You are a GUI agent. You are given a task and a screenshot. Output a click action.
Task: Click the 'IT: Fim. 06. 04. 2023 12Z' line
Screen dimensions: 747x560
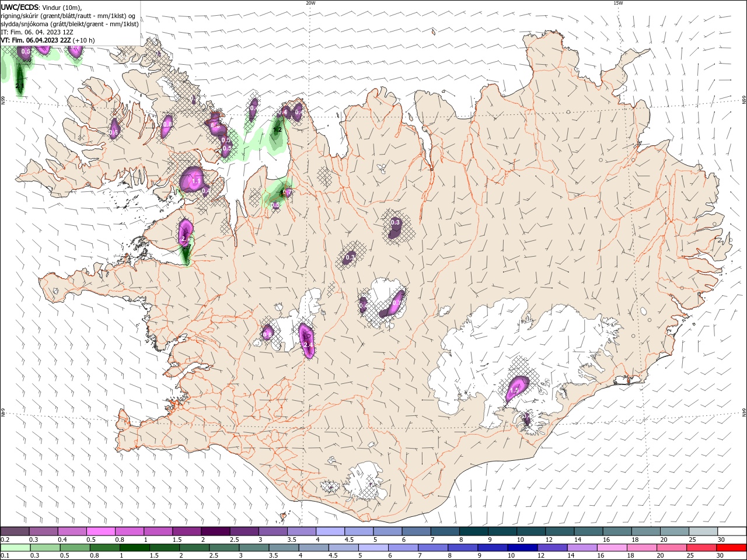tap(37, 32)
